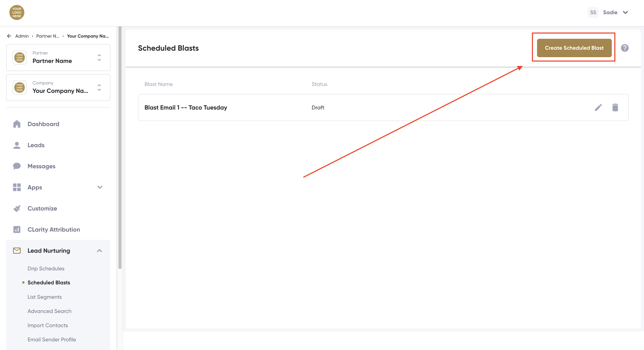Open the Company selector dropdown
The width and height of the screenshot is (644, 350).
click(x=99, y=88)
